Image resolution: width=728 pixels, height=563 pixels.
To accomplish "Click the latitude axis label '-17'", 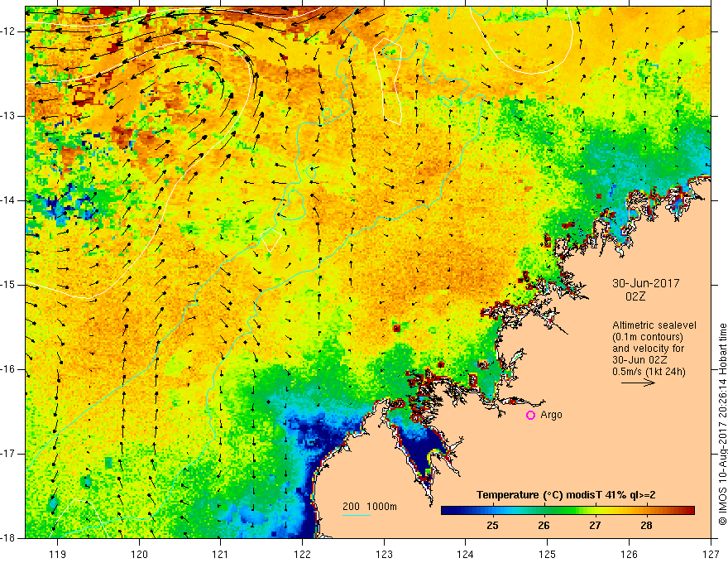I will (8, 454).
